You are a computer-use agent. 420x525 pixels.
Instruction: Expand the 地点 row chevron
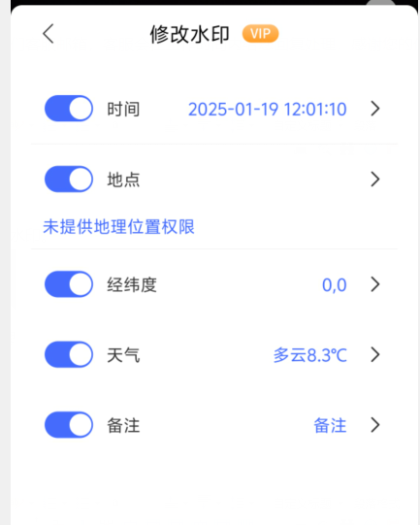(375, 180)
